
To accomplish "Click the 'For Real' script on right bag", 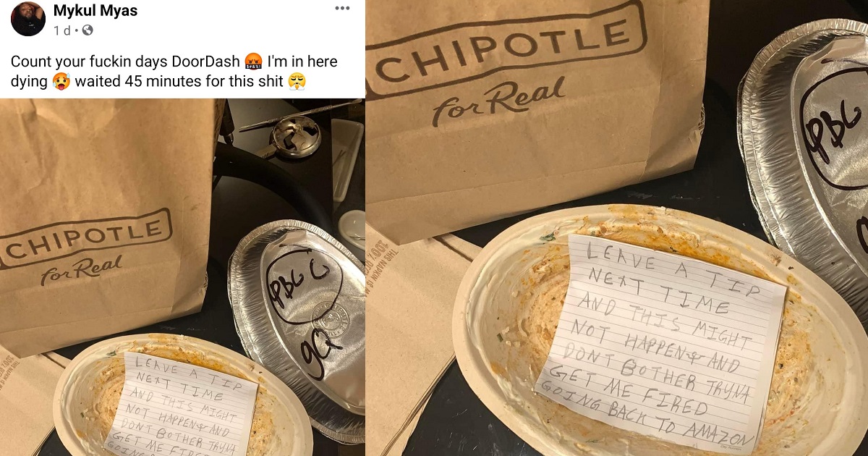I will (x=499, y=101).
